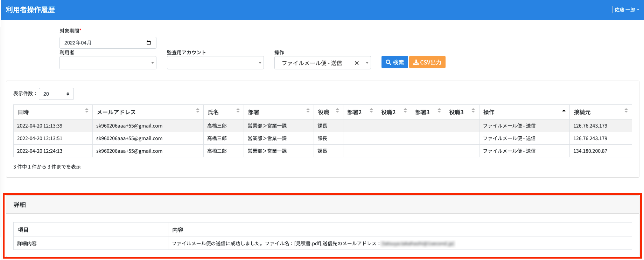This screenshot has width=644, height=260.
Task: Open the 利用者 dropdown
Action: tap(108, 63)
